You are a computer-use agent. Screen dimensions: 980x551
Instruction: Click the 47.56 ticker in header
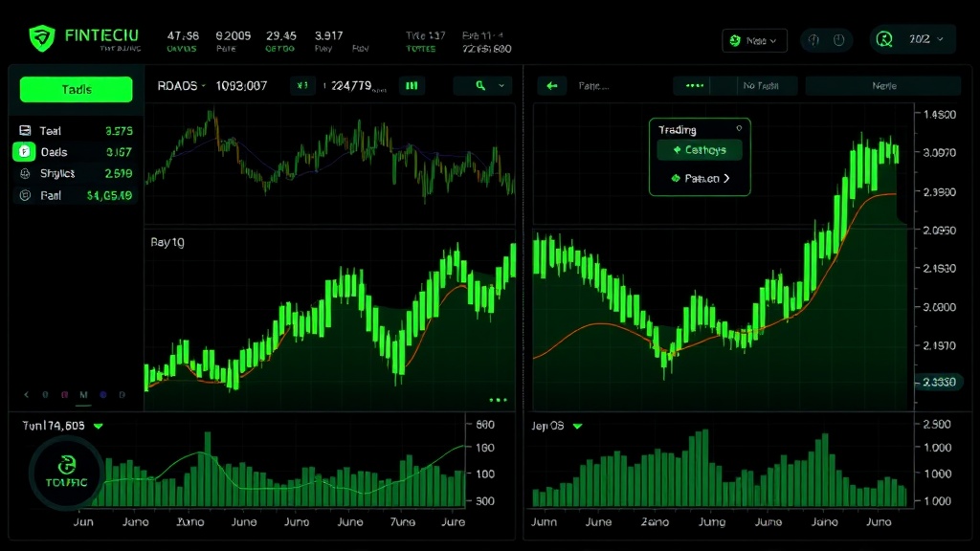[x=183, y=36]
